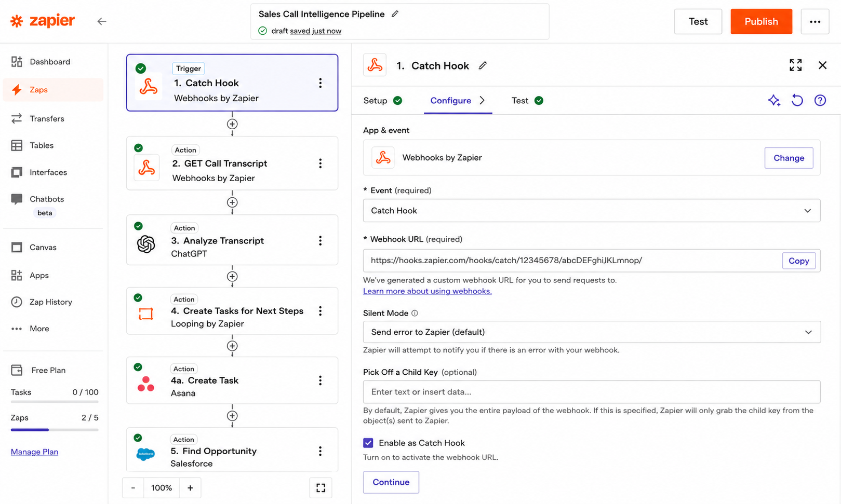Select the Salesforce Find Opportunity step
Viewport: 841px width, 504px height.
[232, 450]
